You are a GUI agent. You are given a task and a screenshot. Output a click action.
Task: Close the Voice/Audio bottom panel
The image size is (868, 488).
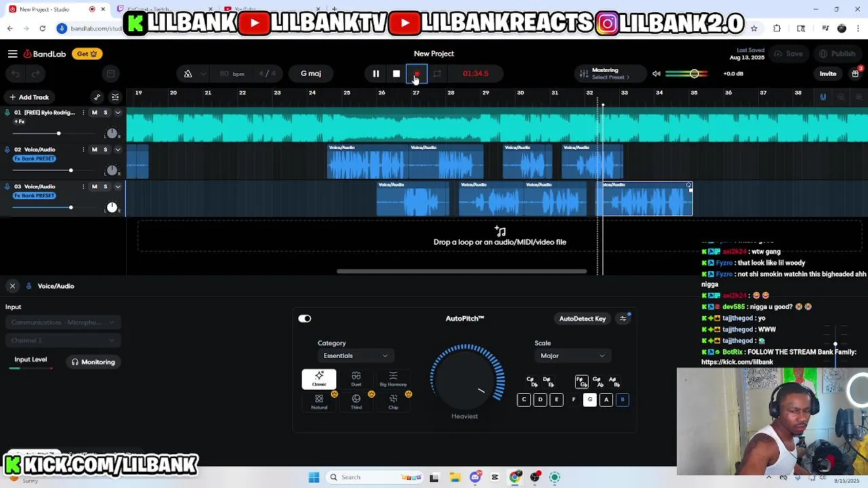(x=12, y=286)
